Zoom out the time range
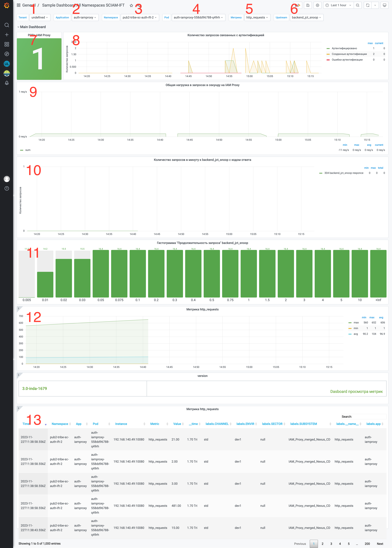This screenshot has width=392, height=548. [x=358, y=5]
